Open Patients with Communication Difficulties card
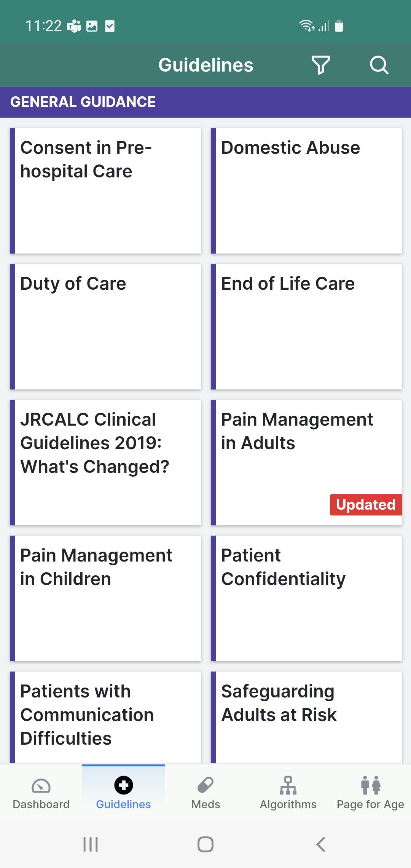Viewport: 411px width, 868px height. click(105, 718)
